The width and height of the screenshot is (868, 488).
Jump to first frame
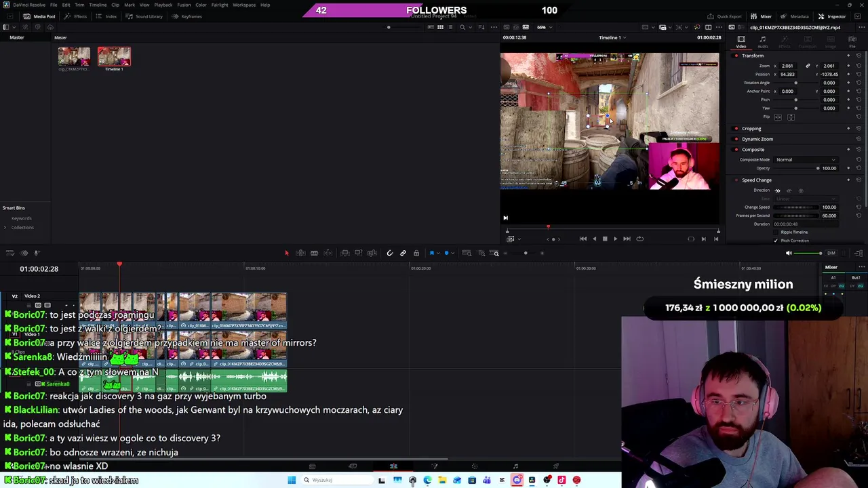coord(583,239)
